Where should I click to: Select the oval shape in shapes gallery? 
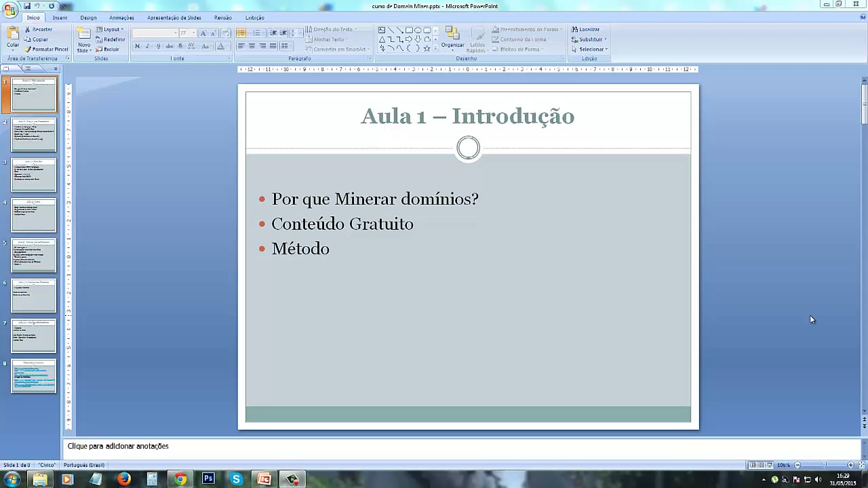click(x=418, y=30)
